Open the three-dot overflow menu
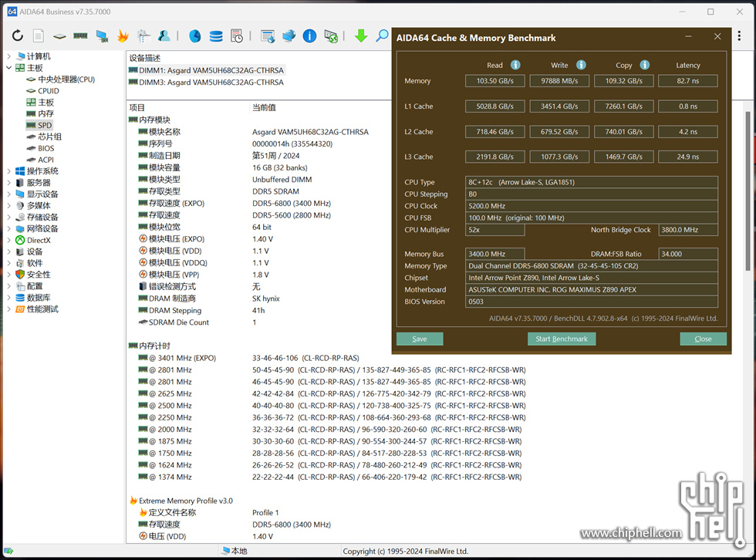The height and width of the screenshot is (560, 756). click(x=739, y=35)
